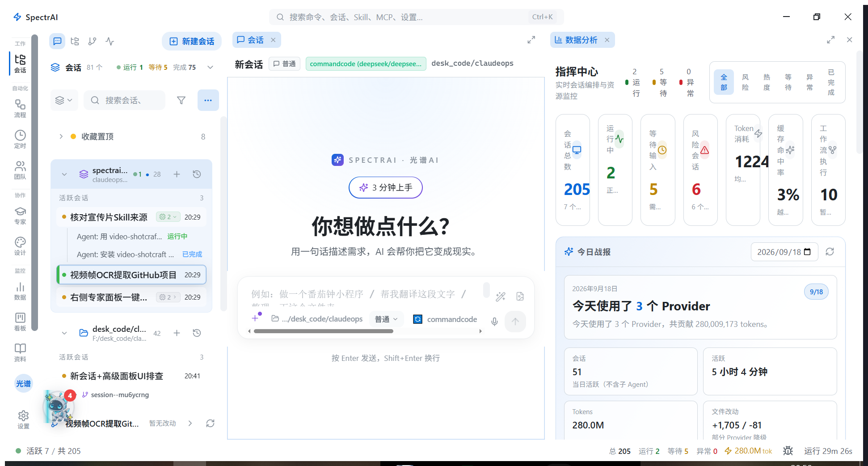Switch to the 数据分析 tab
The image size is (868, 466).
(582, 40)
